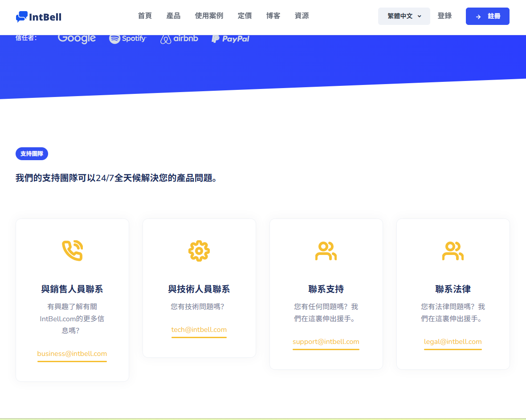The height and width of the screenshot is (420, 526).
Task: Go to 首頁 in navigation
Action: click(145, 16)
